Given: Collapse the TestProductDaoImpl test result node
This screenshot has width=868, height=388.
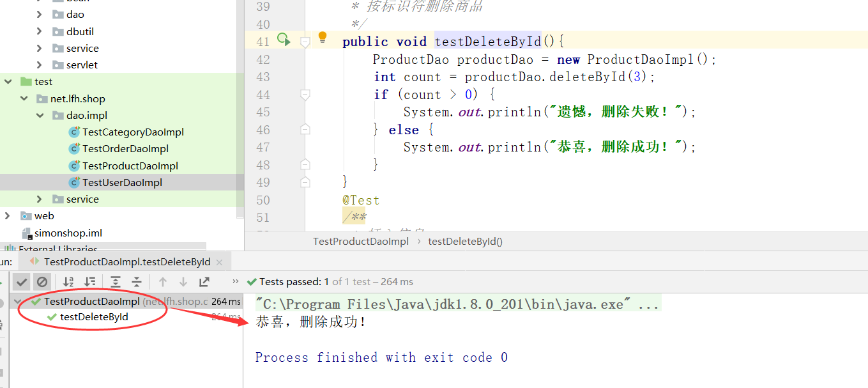Looking at the screenshot, I should click(18, 302).
